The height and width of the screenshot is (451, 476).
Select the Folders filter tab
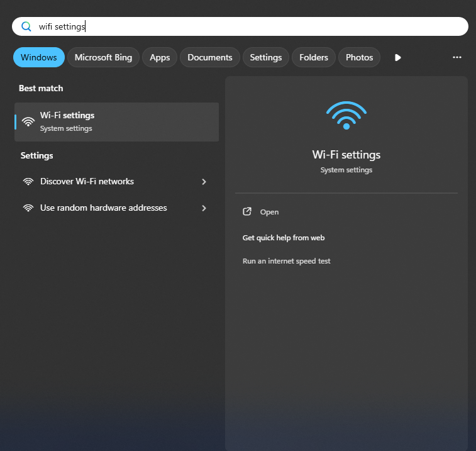coord(314,57)
